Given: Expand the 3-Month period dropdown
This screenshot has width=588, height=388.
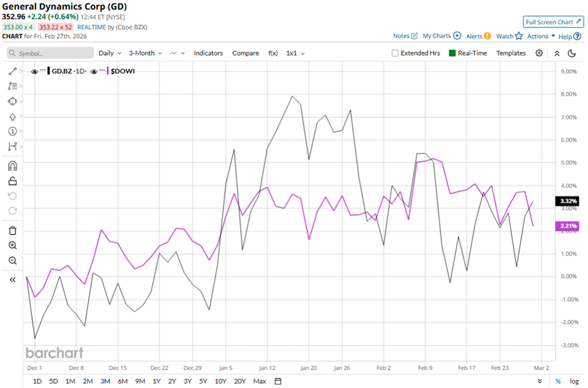Looking at the screenshot, I should tap(145, 53).
